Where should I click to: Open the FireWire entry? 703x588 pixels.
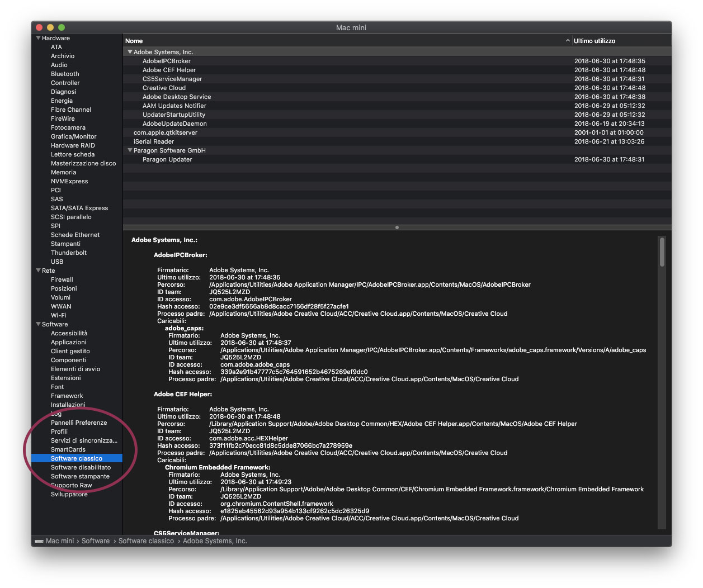pyautogui.click(x=63, y=118)
